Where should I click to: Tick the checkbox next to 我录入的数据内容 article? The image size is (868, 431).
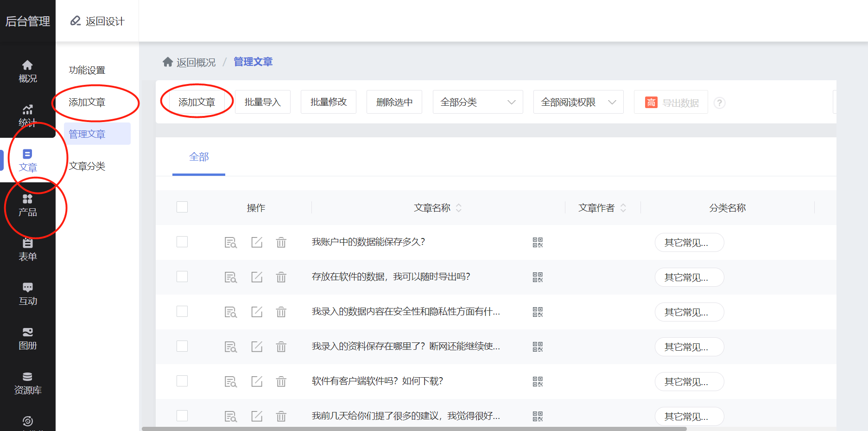tap(182, 311)
